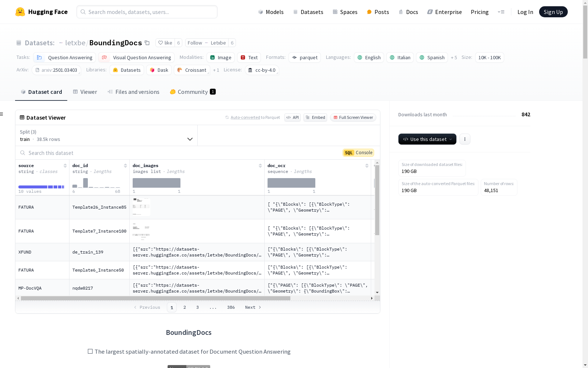This screenshot has width=588, height=368.
Task: Click the viewer horizontal scrollbar
Action: [x=155, y=298]
